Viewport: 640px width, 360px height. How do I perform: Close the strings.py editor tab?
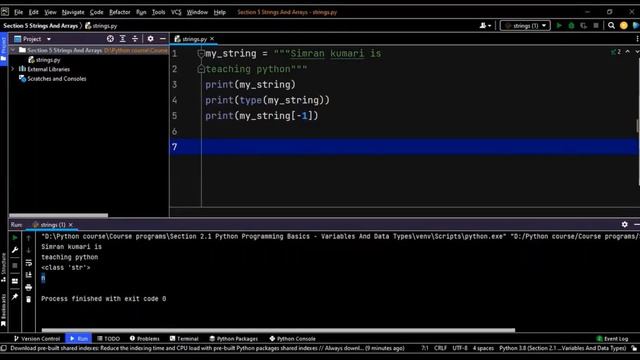coord(212,39)
